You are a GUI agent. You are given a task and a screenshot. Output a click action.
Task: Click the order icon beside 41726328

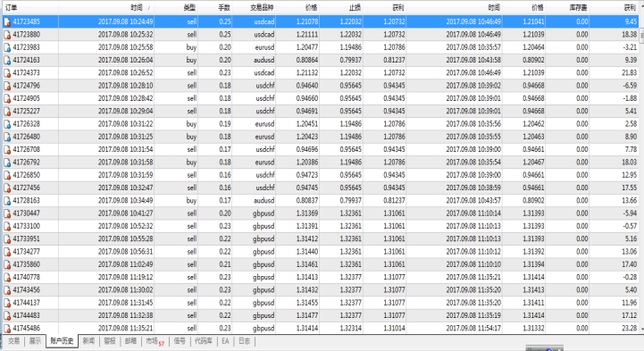(7, 123)
